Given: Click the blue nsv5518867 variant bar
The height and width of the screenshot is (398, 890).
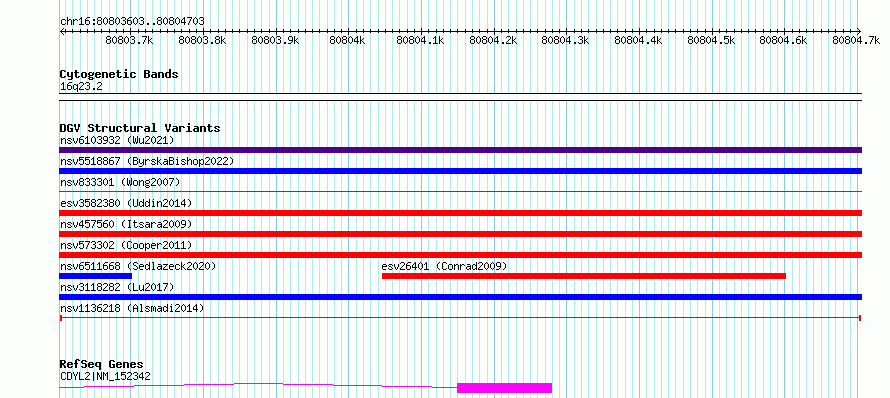Looking at the screenshot, I should point(460,171).
